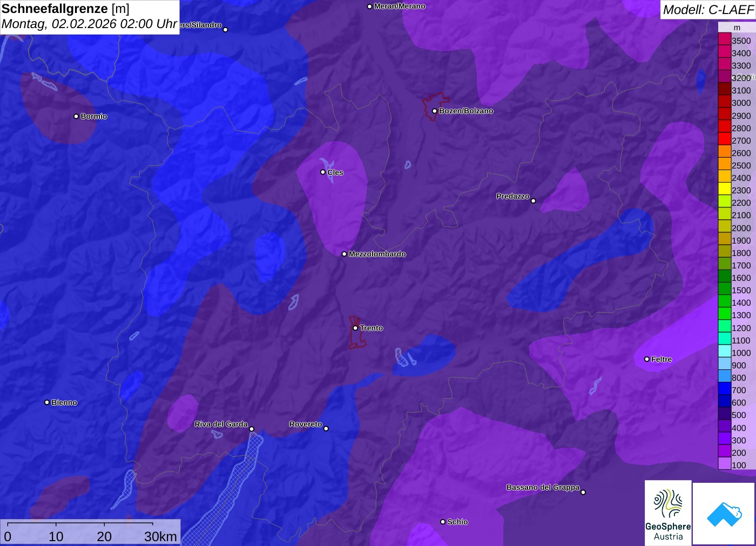The width and height of the screenshot is (756, 546).
Task: Click the Silandro marker dot
Action: pyautogui.click(x=226, y=30)
